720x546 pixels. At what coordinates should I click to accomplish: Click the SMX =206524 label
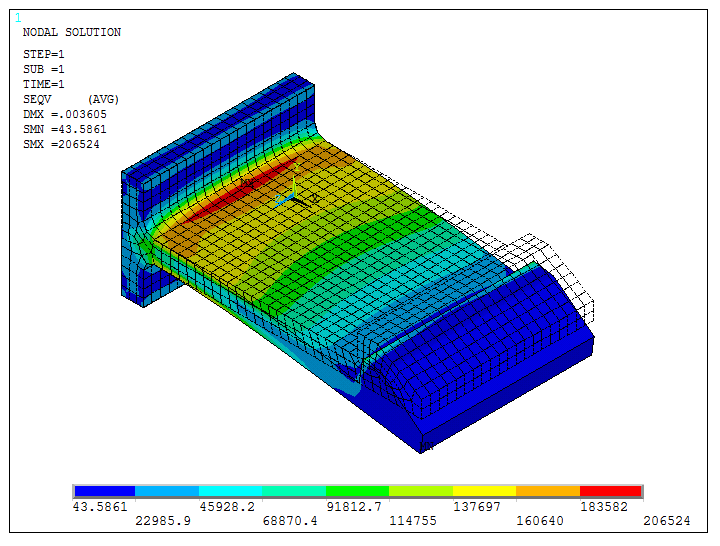61,145
